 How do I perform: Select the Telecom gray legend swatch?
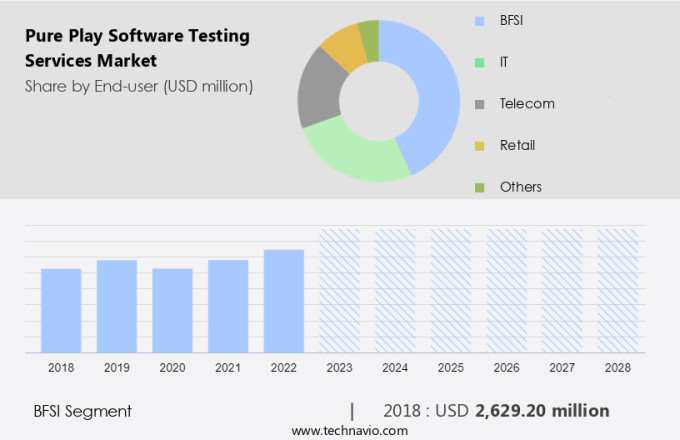click(x=479, y=104)
